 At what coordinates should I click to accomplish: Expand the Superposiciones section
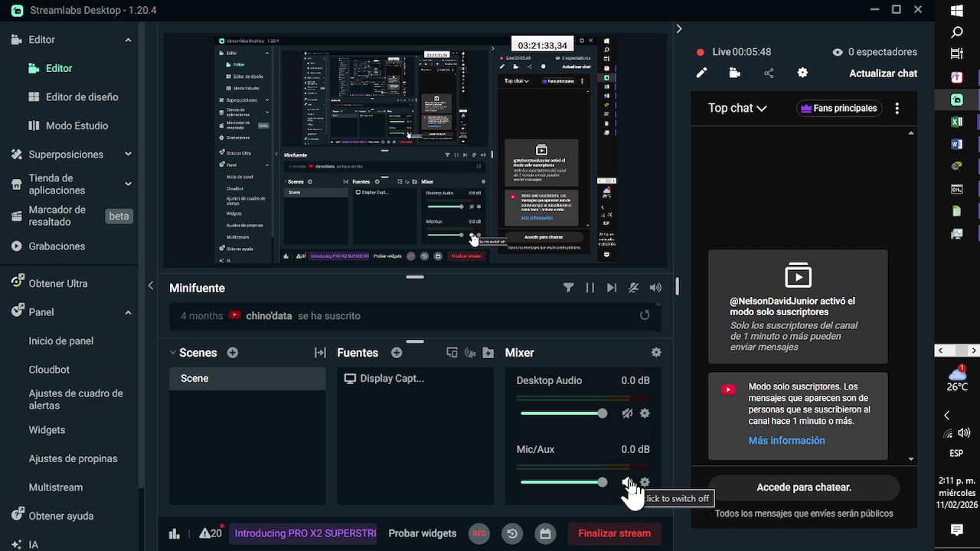[129, 155]
